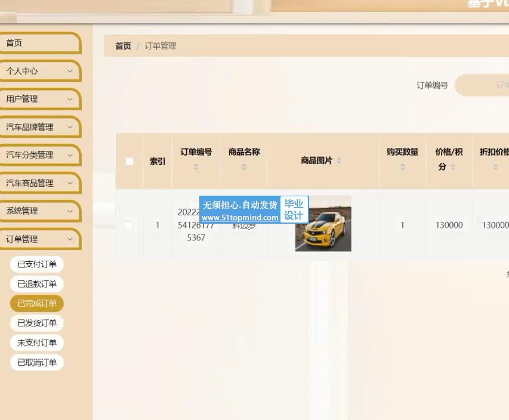Sort by 购买数量 column sort icon
The image size is (509, 420).
click(402, 168)
